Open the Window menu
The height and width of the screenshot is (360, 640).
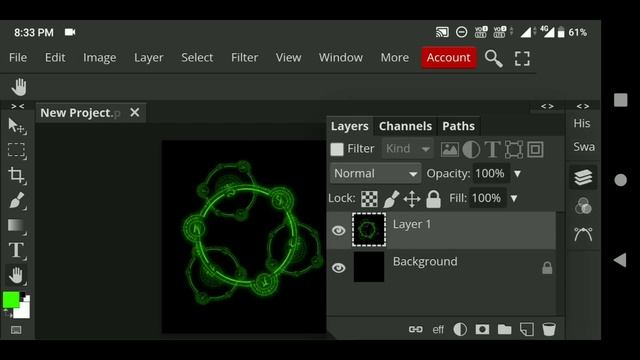(x=341, y=58)
